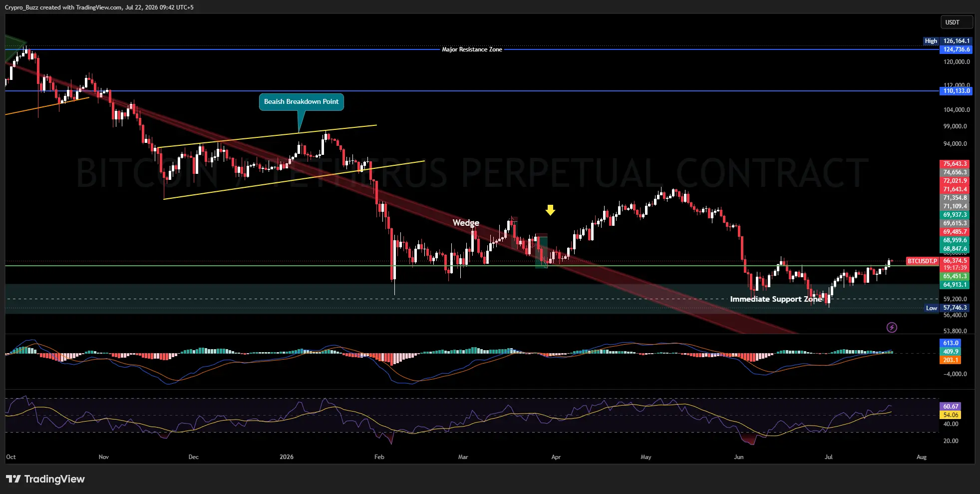
Task: Click the 124,736.6 resistance price label
Action: (957, 49)
